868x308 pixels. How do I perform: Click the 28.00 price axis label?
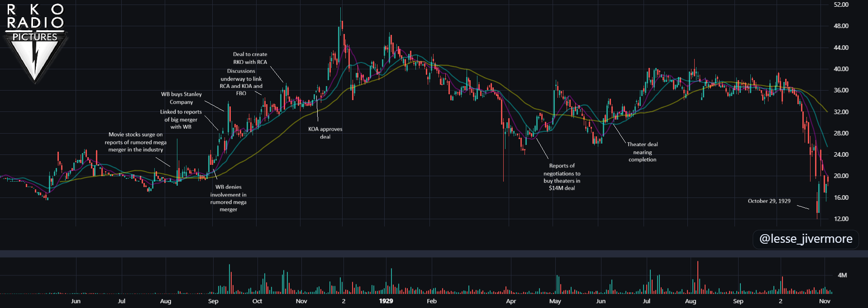[841, 133]
